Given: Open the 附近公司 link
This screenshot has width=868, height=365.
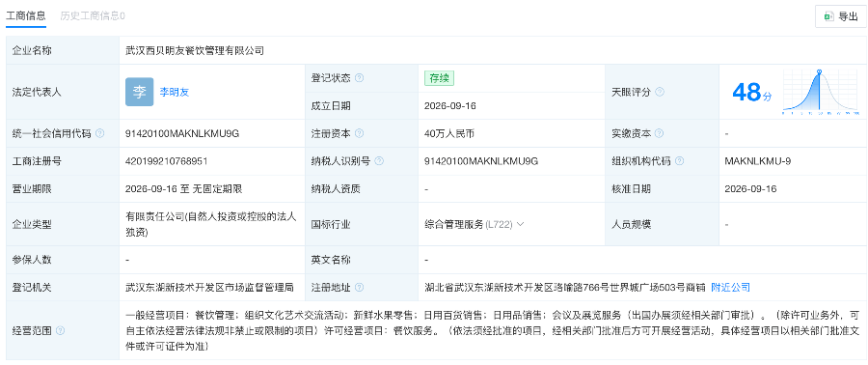Looking at the screenshot, I should 731,288.
